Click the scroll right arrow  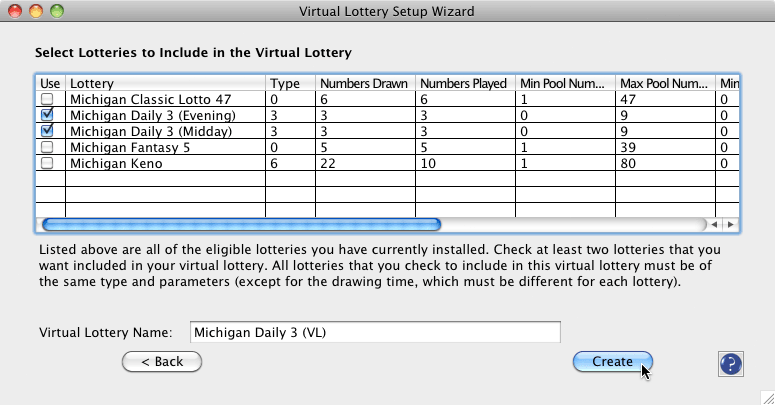pos(731,225)
